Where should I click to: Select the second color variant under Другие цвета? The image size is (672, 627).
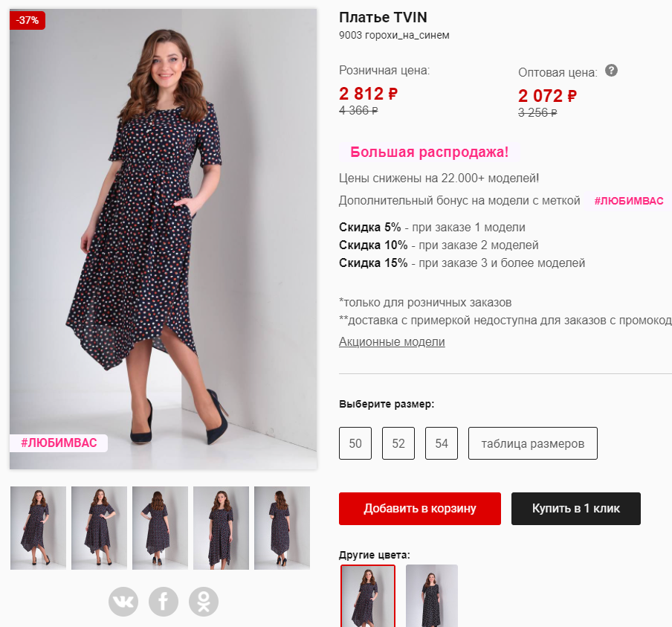(x=432, y=596)
